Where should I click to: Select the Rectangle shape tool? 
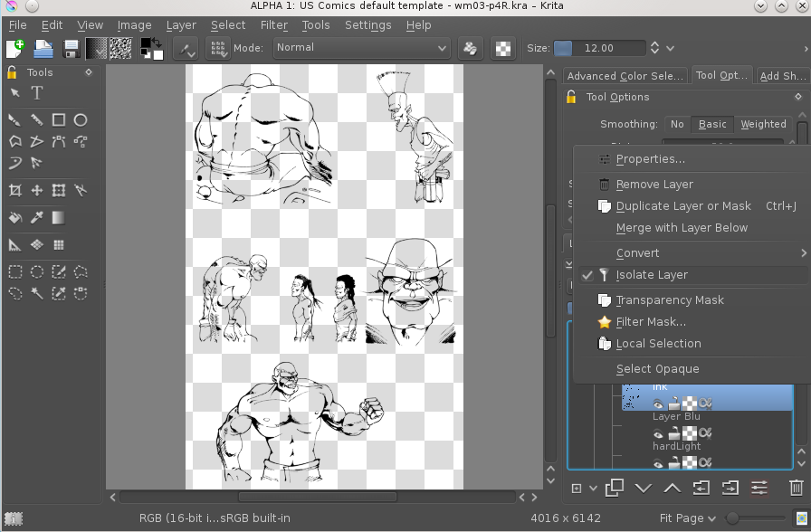coord(59,120)
